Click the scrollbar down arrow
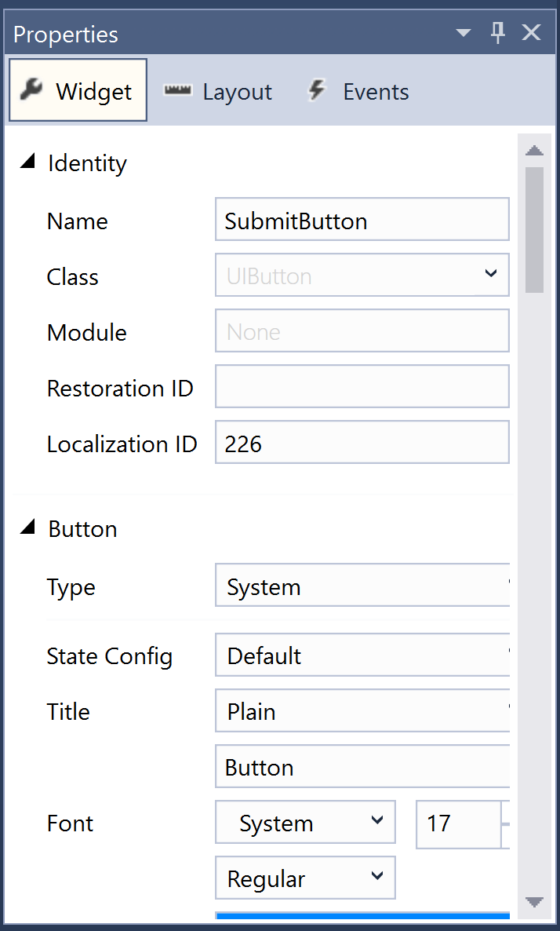Image resolution: width=560 pixels, height=931 pixels. pyautogui.click(x=534, y=903)
